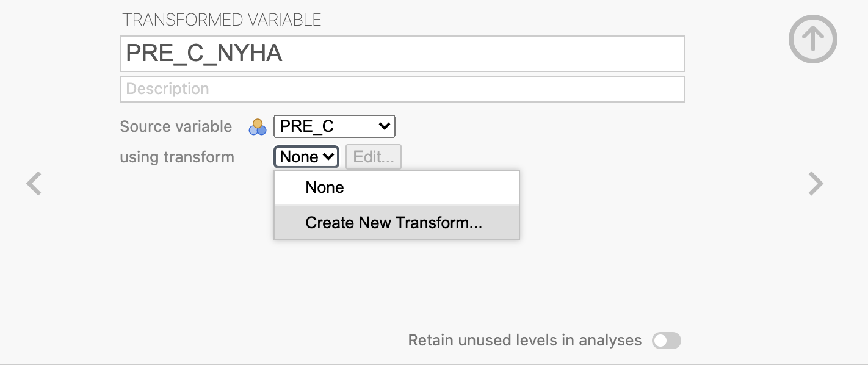
Task: Go to the previous variable using left chevron
Action: (34, 184)
